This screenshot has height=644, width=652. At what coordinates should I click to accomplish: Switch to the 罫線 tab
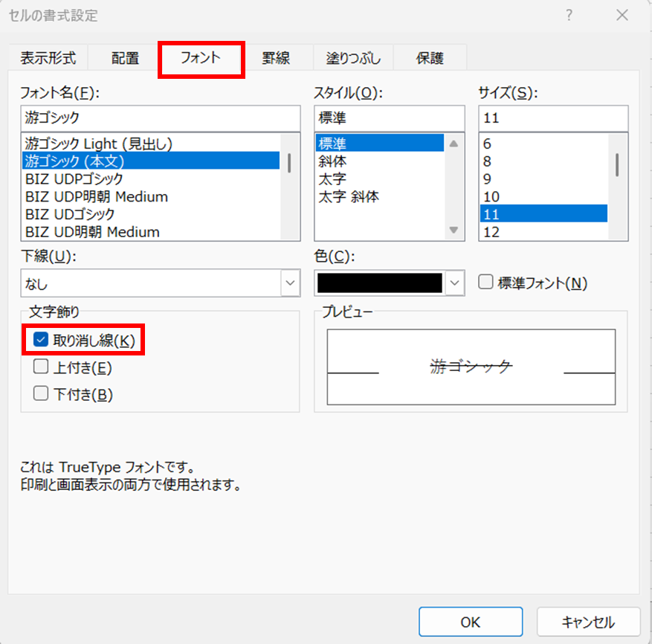[276, 58]
